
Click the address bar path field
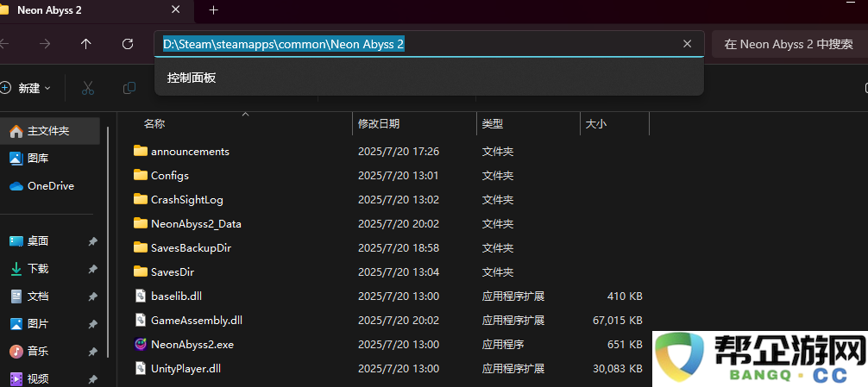[429, 44]
